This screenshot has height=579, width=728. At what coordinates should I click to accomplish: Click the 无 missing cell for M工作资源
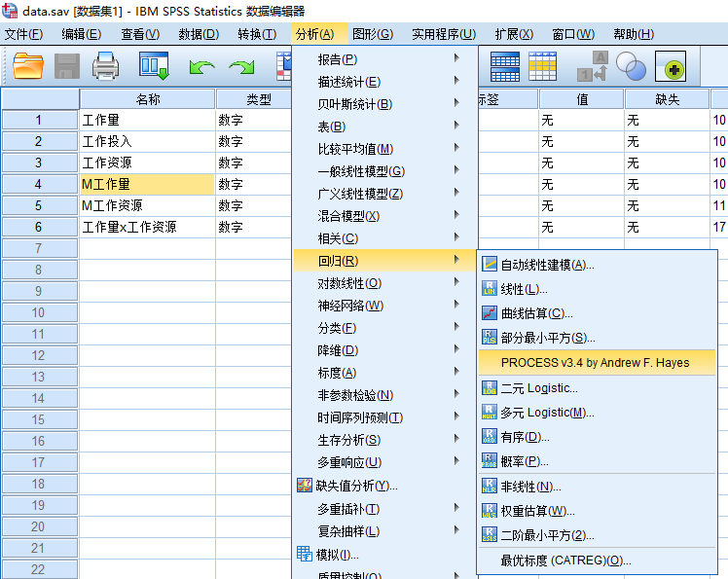coord(668,205)
